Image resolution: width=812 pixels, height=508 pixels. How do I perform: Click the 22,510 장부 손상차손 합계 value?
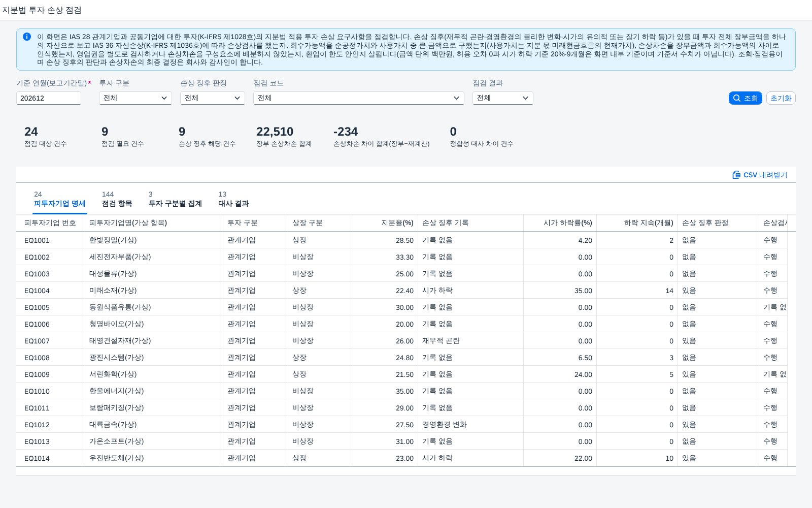pos(275,132)
